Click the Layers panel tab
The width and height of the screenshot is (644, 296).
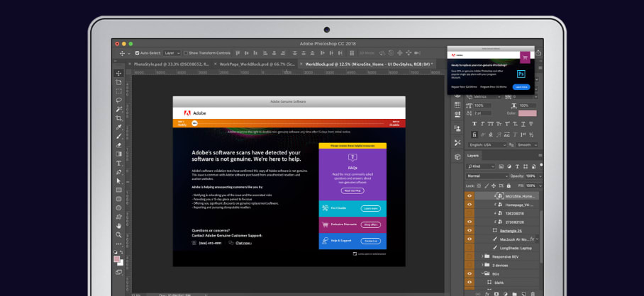[x=473, y=156]
